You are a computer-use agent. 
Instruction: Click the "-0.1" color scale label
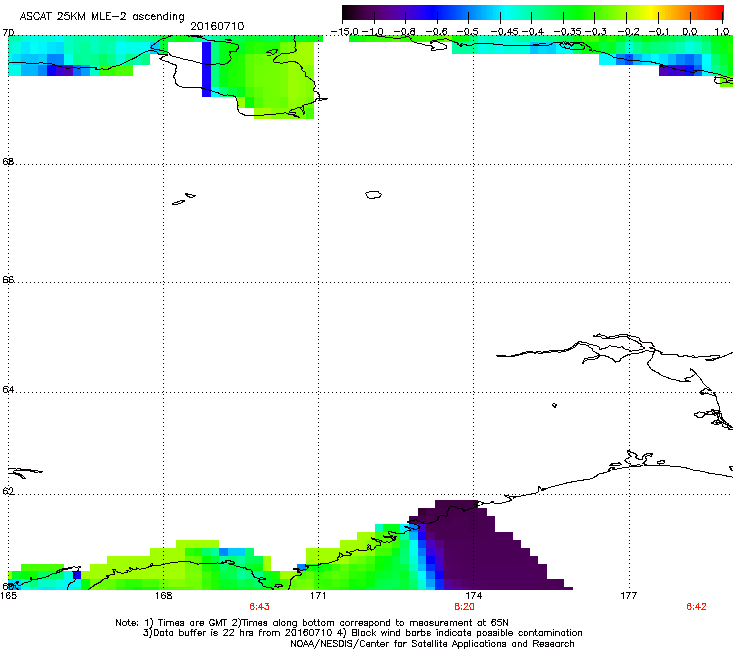pos(659,32)
